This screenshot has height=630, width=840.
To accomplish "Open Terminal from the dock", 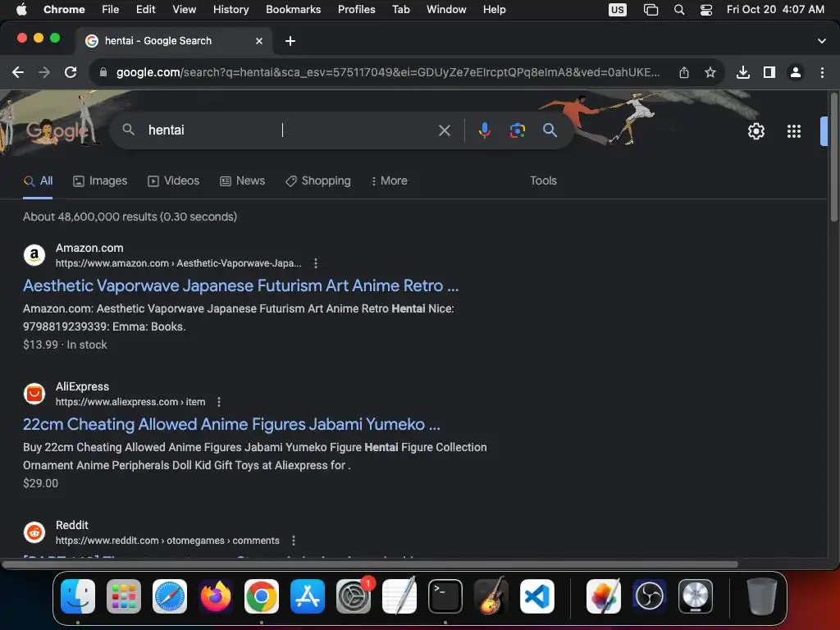I will 445,596.
